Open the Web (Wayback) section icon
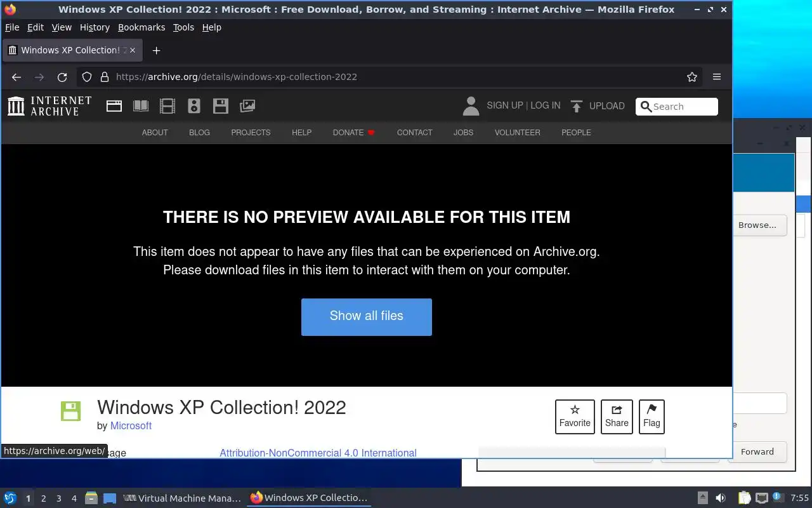 pyautogui.click(x=114, y=106)
